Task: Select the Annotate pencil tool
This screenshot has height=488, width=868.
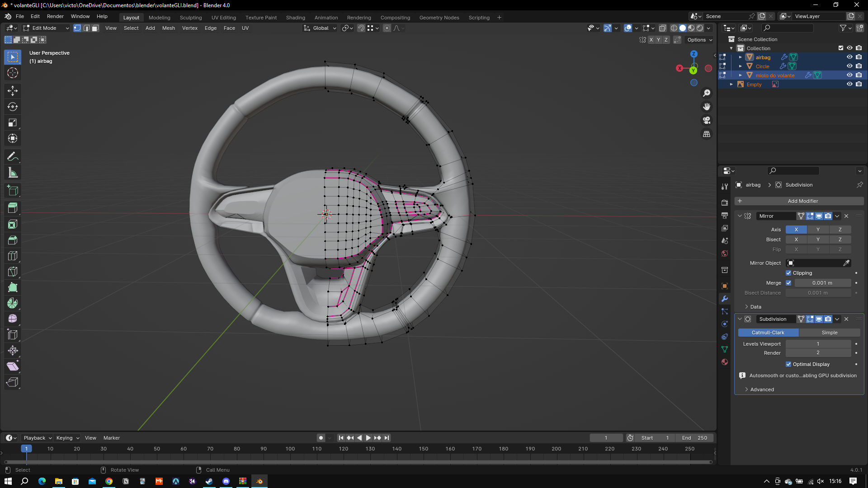Action: tap(13, 157)
